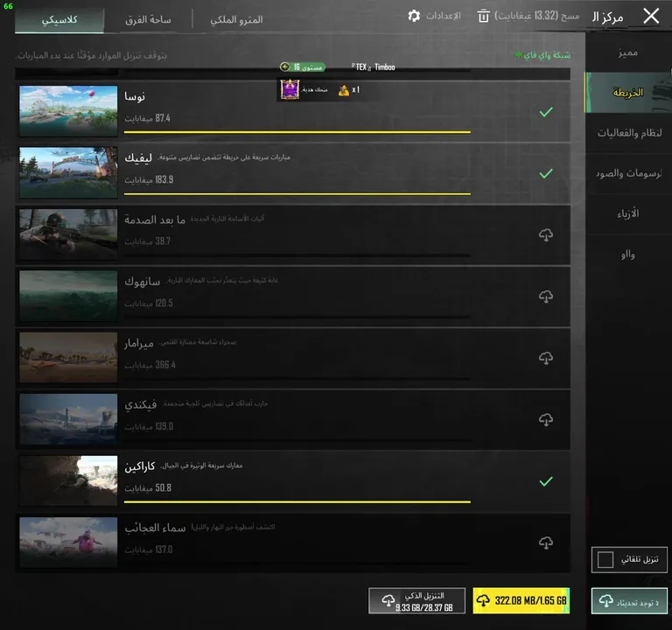672x630 pixels.
Task: Open the سانهوك map thumbnail
Action: pyautogui.click(x=68, y=296)
